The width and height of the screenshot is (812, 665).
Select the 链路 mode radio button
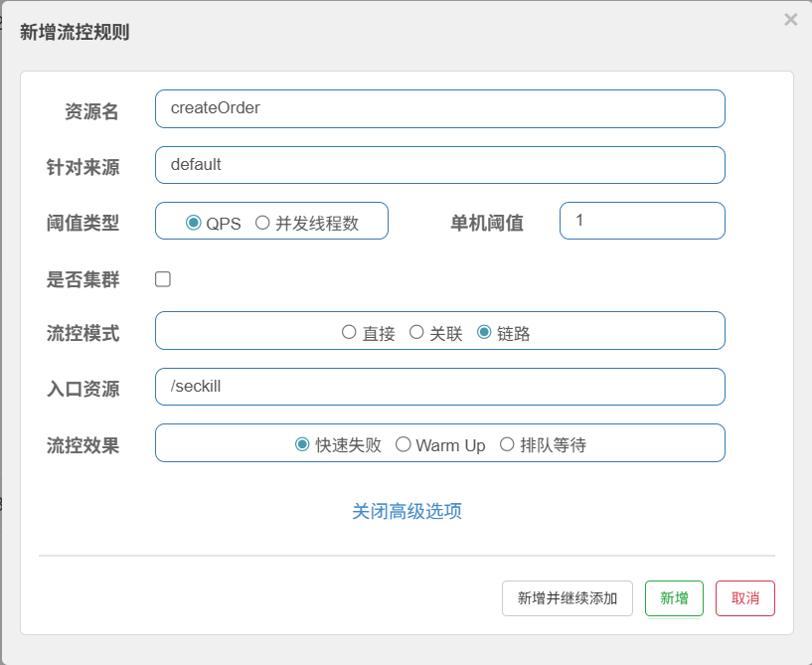click(485, 333)
